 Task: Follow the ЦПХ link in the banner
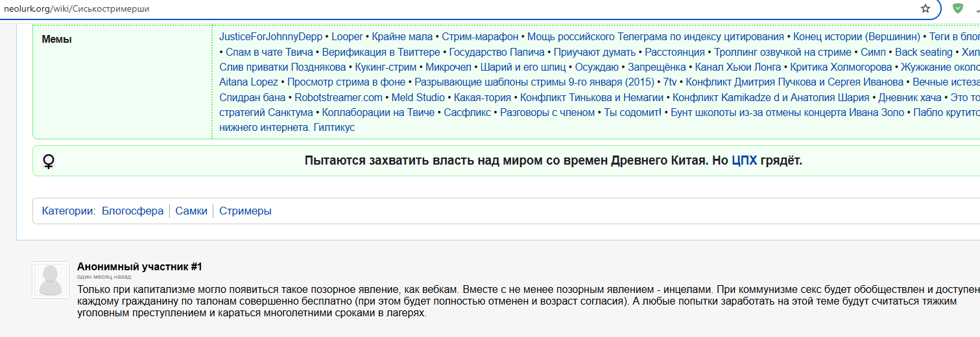744,161
